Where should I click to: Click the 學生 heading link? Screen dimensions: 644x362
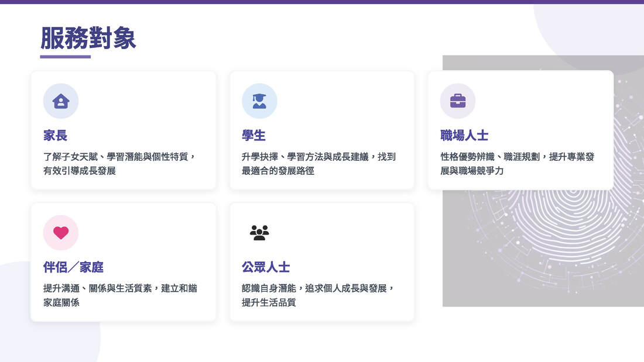252,135
